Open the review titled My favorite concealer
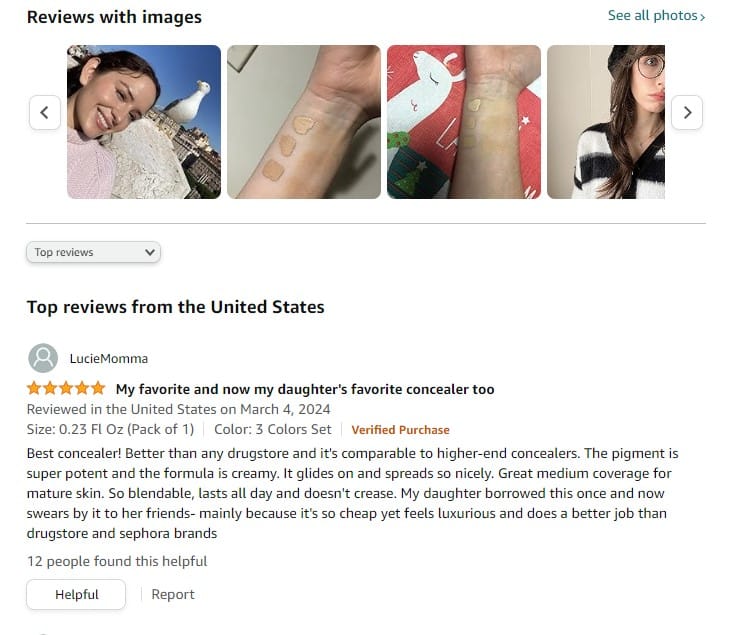 305,389
